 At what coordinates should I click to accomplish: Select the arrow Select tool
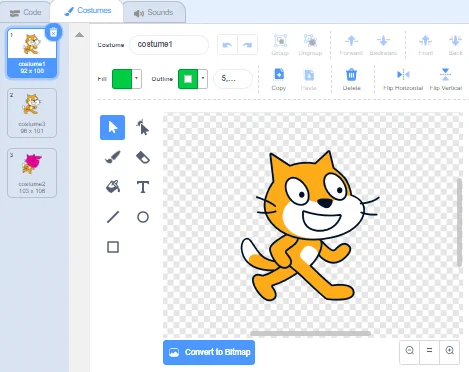click(112, 127)
